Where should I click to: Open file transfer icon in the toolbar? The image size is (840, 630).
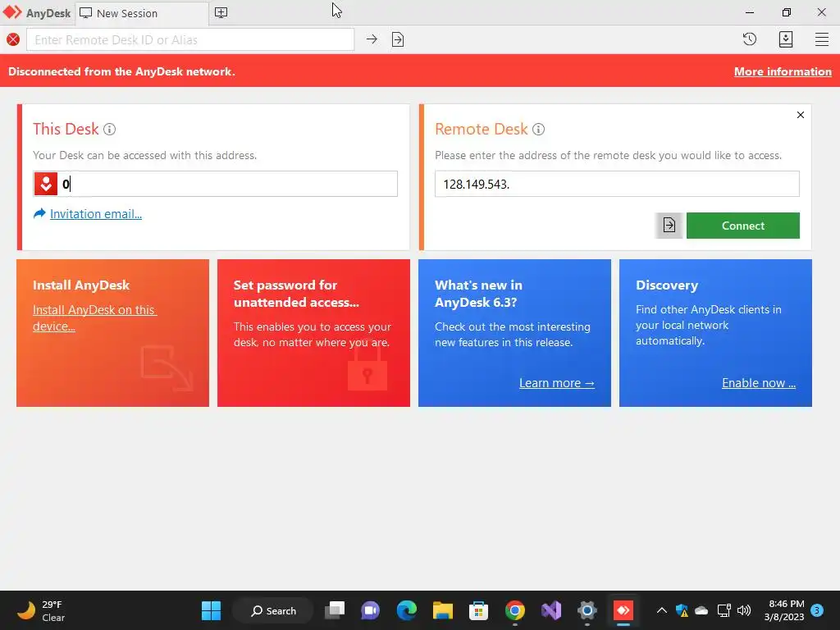[398, 39]
